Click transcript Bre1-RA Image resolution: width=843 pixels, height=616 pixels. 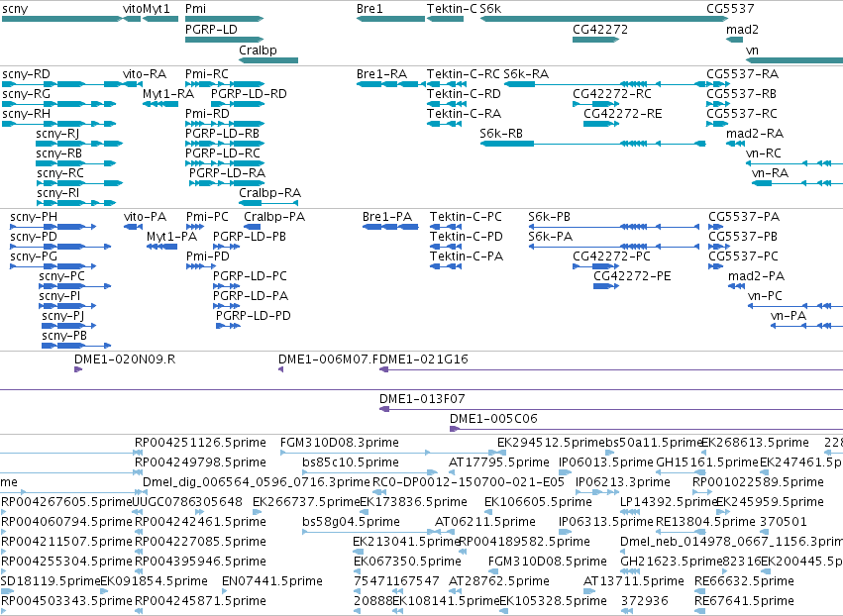click(381, 74)
